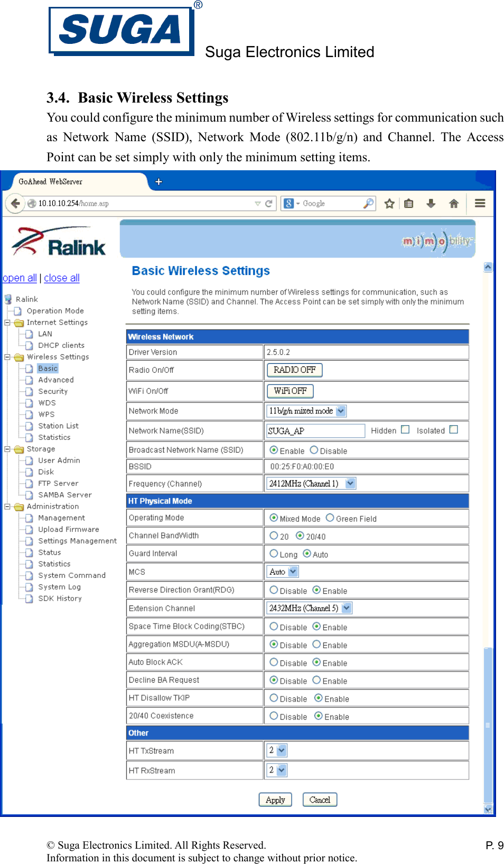Open the Frequency (Channel) dropdown

pyautogui.click(x=311, y=483)
